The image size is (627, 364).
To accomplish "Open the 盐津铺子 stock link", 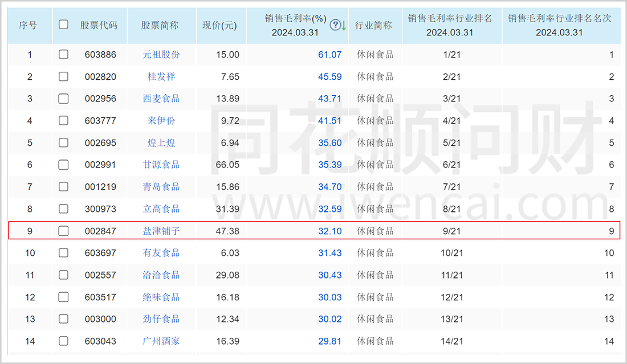I will pyautogui.click(x=161, y=231).
